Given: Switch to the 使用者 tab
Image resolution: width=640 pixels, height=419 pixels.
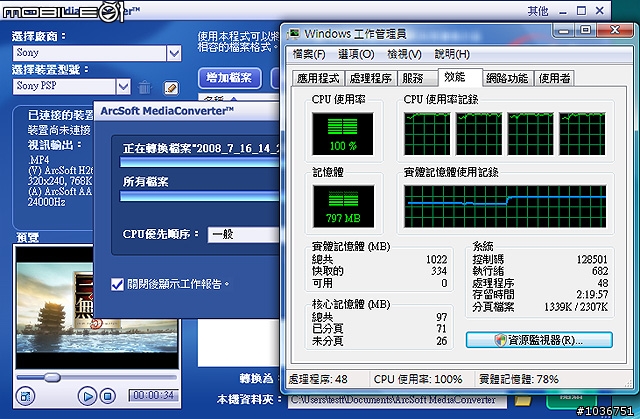Looking at the screenshot, I should point(554,78).
